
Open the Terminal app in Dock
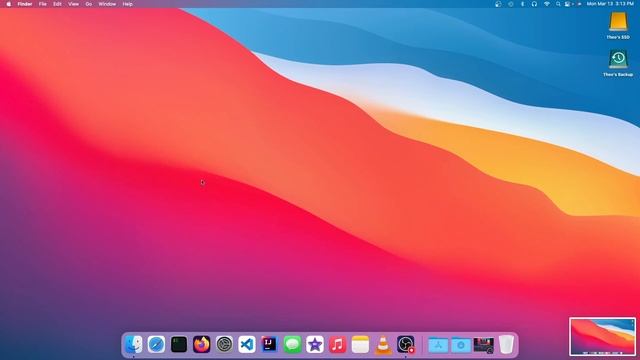(179, 344)
